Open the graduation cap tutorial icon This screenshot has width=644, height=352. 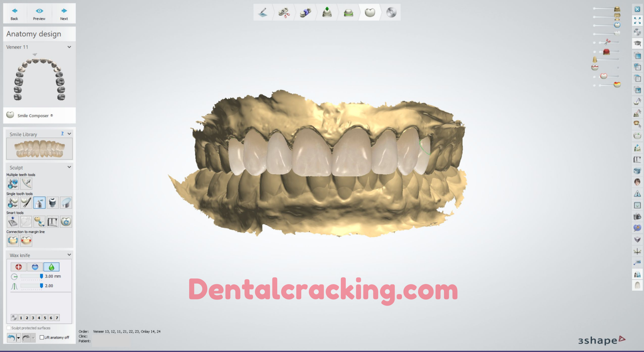pos(637,43)
